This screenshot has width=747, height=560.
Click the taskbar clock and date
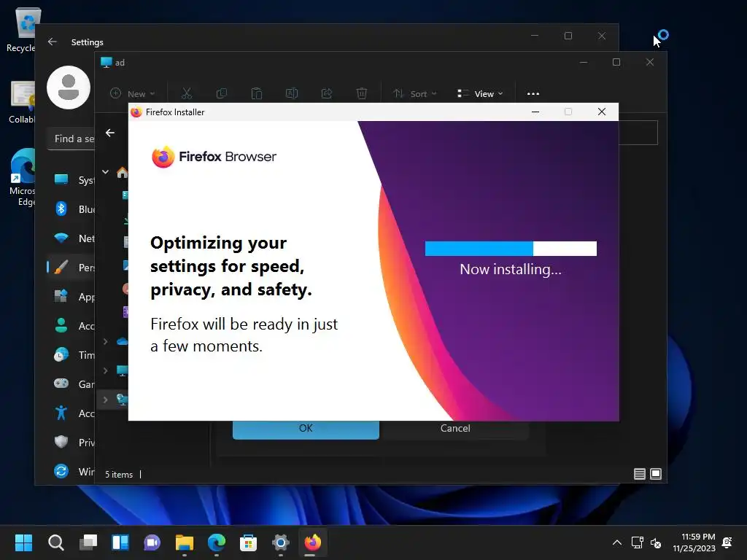(x=694, y=542)
